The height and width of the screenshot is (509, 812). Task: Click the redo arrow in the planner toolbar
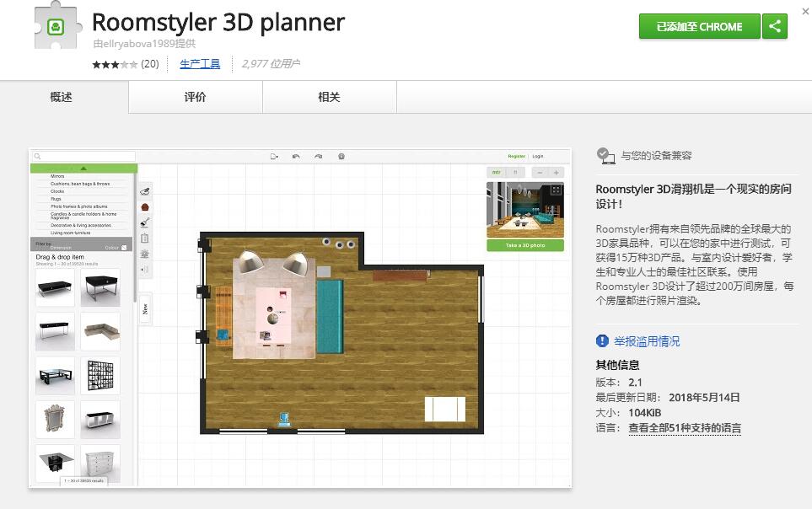[319, 157]
